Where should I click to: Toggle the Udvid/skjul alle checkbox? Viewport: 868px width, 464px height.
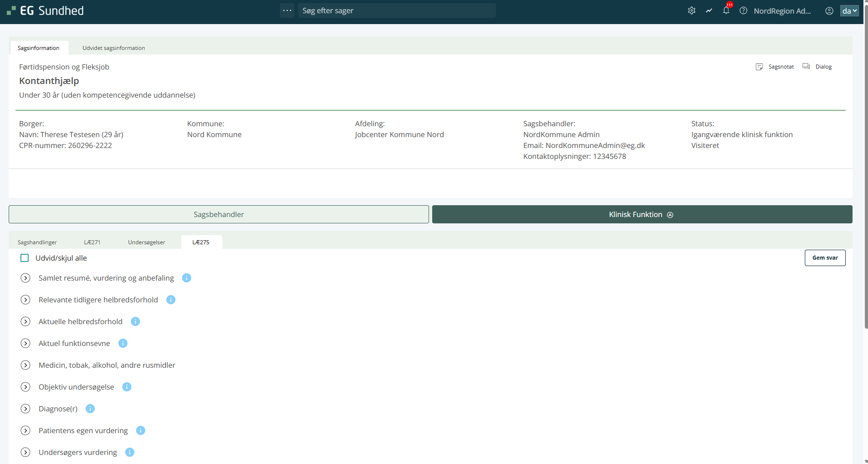[x=25, y=258]
